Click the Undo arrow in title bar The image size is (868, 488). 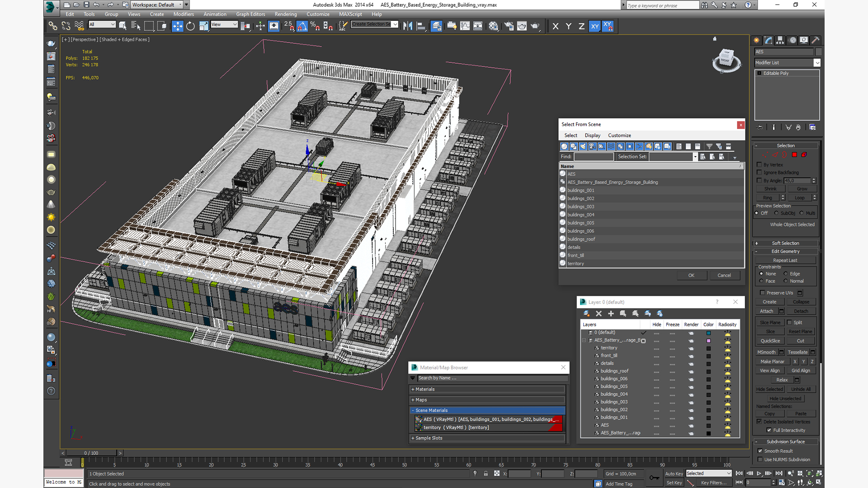pyautogui.click(x=96, y=5)
